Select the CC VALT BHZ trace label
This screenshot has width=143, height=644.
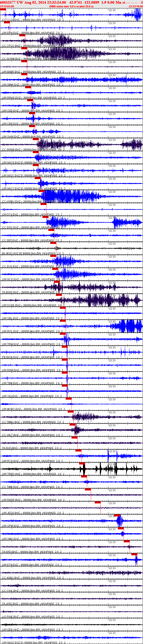pos(32,436)
